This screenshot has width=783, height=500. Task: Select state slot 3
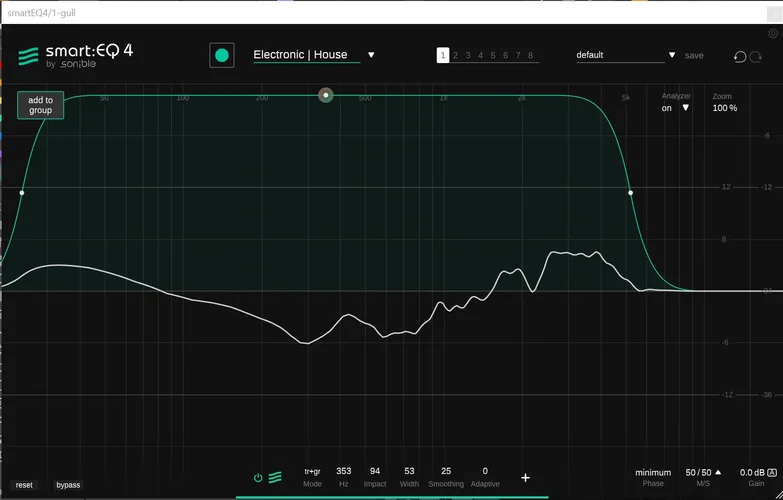click(468, 55)
